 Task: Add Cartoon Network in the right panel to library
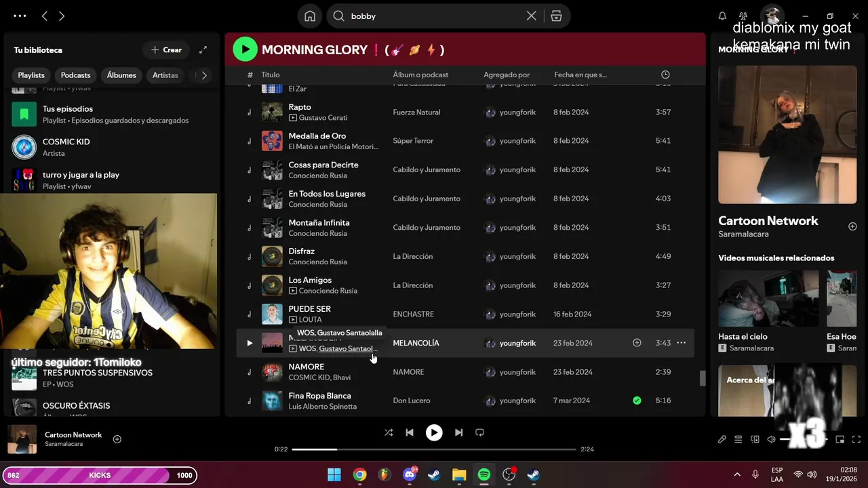coord(852,226)
